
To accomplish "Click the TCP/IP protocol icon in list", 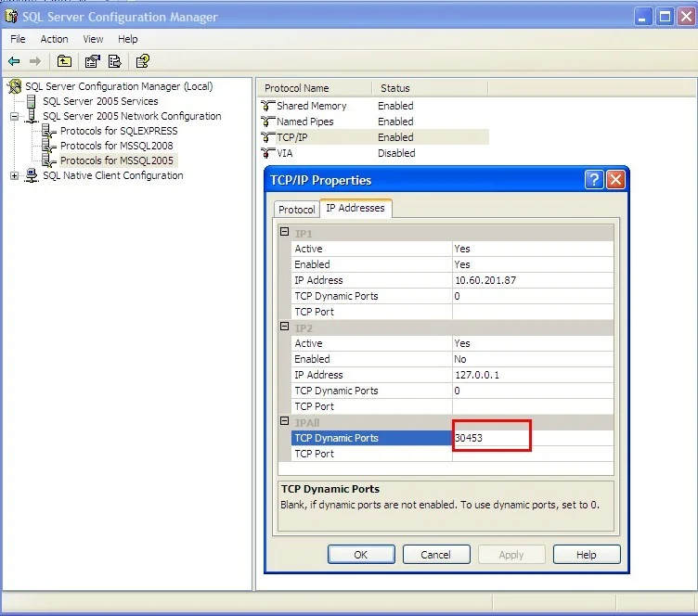I will [x=268, y=137].
